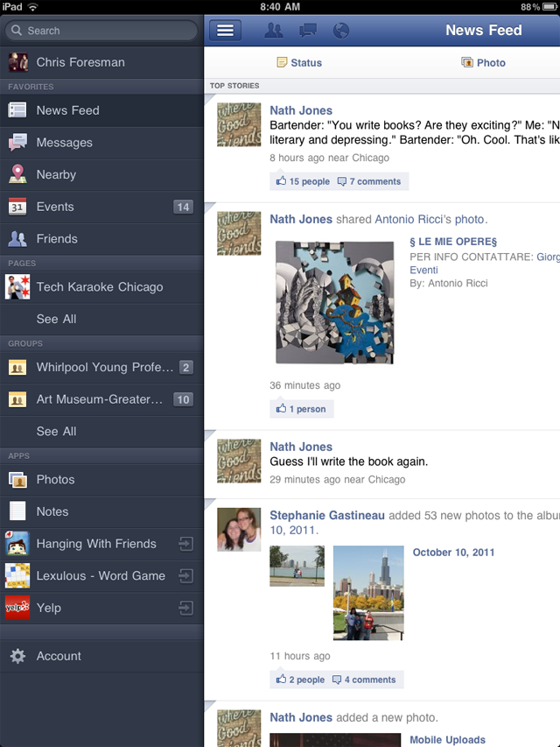Open Tech Karaoke Chicago page
Image resolution: width=560 pixels, height=747 pixels.
point(101,286)
